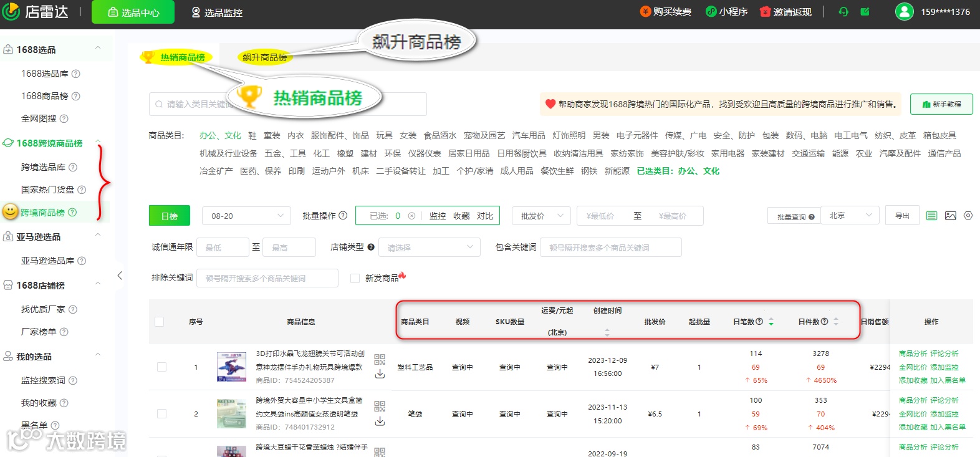The image size is (980, 457).
Task: Clear selected count with the x icon
Action: (411, 216)
